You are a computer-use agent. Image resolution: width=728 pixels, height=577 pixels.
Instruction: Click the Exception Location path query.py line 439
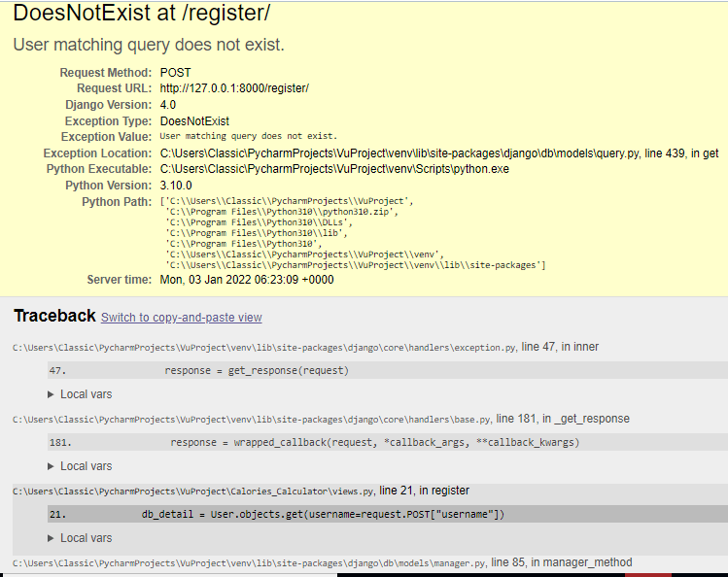pyautogui.click(x=439, y=153)
